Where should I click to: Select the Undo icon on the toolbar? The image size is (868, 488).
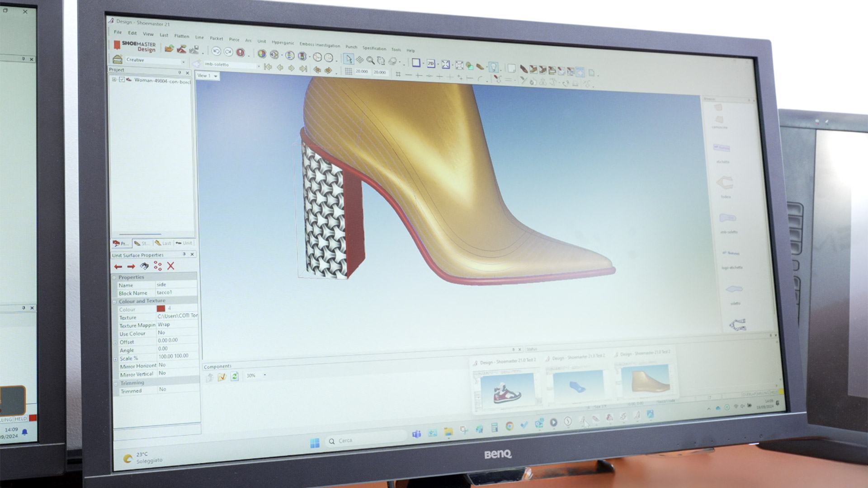216,52
